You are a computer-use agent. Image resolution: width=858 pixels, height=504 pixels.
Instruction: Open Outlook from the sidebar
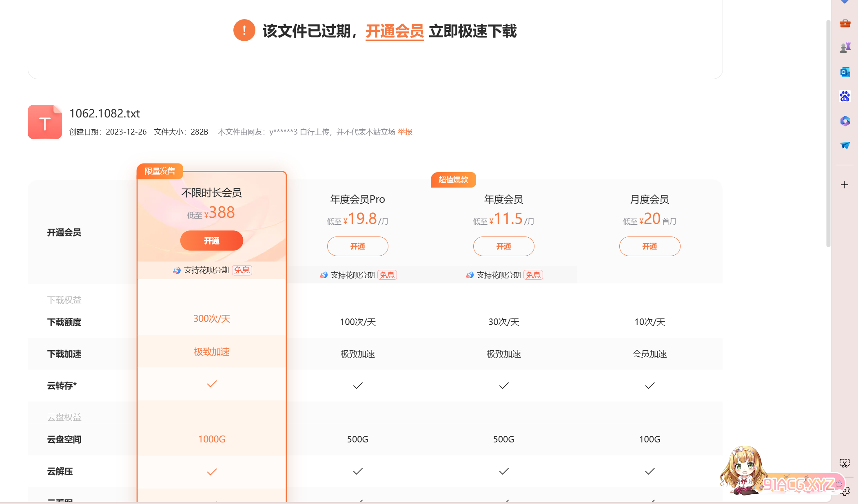[x=845, y=72]
